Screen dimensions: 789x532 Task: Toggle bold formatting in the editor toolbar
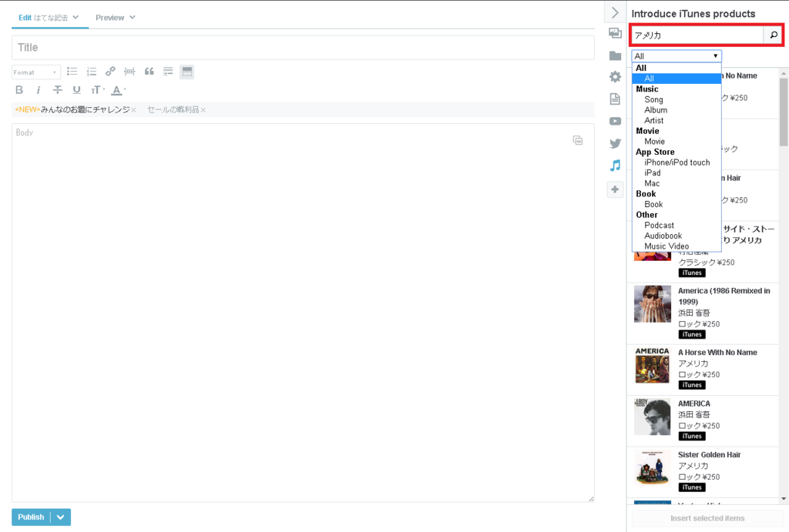[19, 90]
